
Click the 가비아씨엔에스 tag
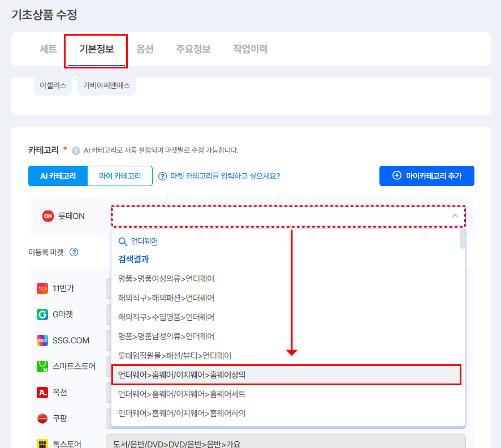click(x=106, y=85)
